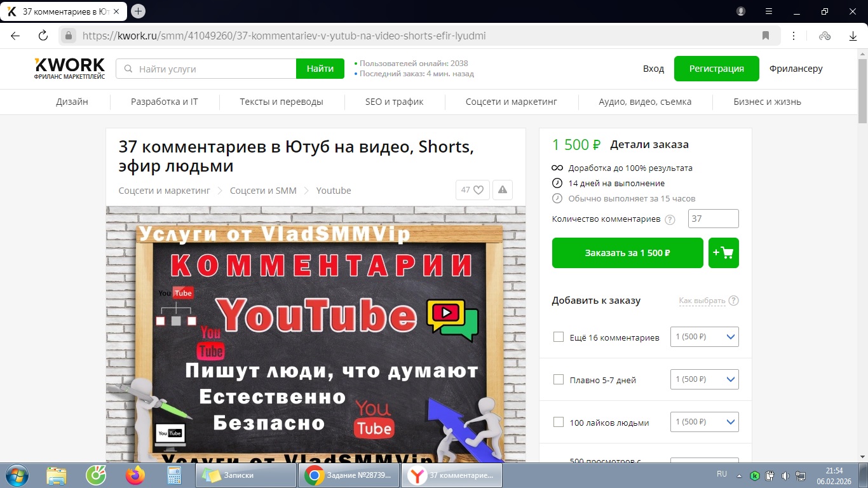
Task: Show hidden system tray icons
Action: point(739,475)
